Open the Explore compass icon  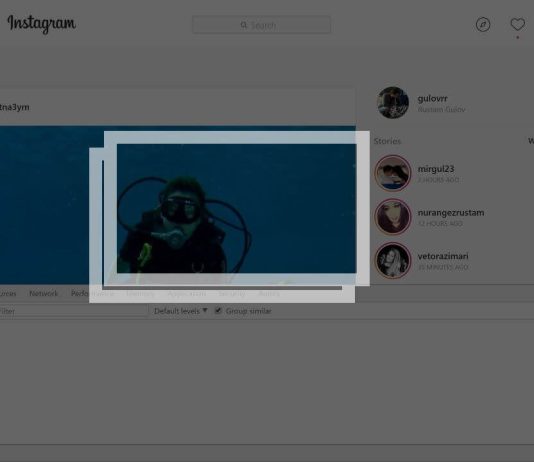(x=483, y=25)
